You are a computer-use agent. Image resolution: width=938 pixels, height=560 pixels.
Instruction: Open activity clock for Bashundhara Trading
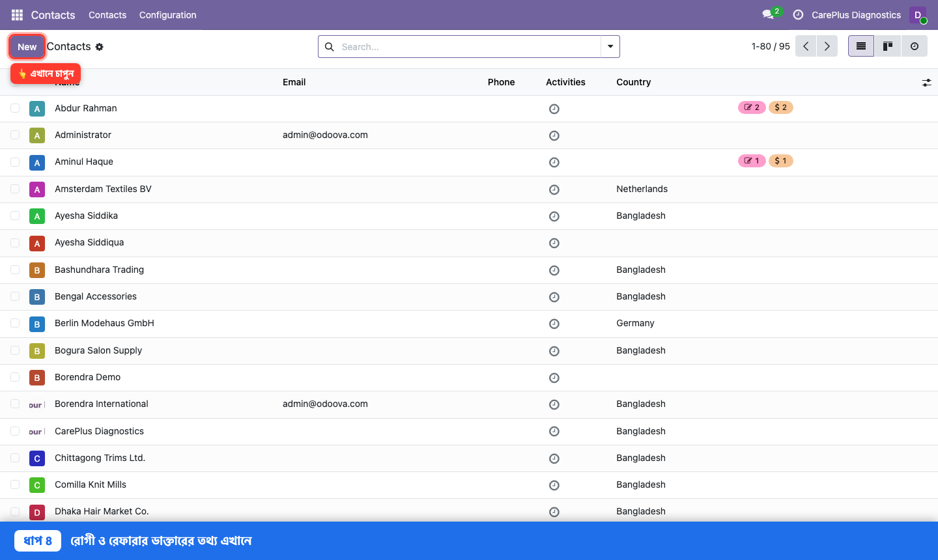(x=554, y=270)
